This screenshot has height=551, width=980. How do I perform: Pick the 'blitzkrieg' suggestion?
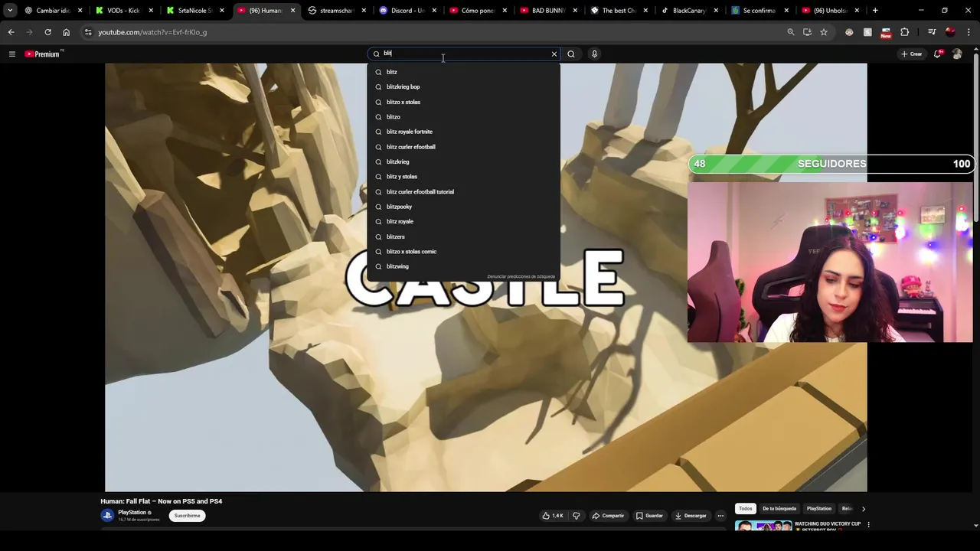coord(463,161)
